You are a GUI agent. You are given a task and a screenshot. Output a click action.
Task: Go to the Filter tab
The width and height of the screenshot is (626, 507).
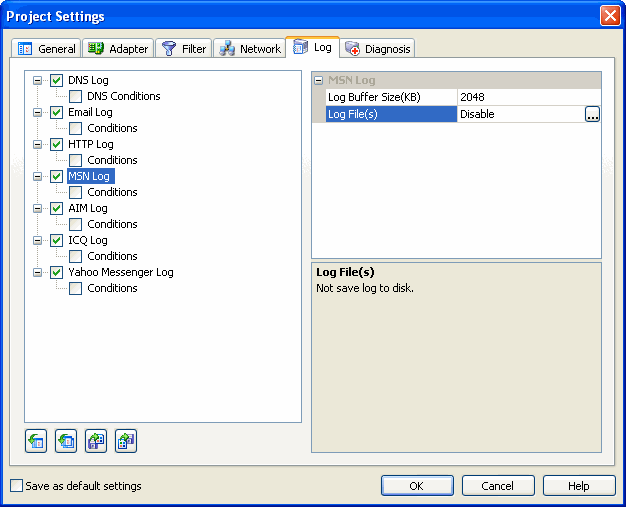pyautogui.click(x=184, y=49)
